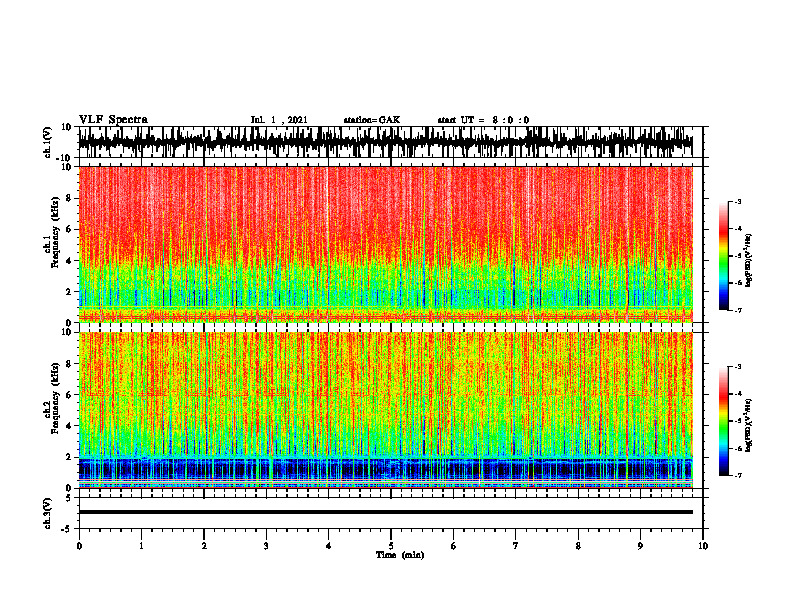
Task: Click the "VLF Spectra" title text
Action: (113, 120)
